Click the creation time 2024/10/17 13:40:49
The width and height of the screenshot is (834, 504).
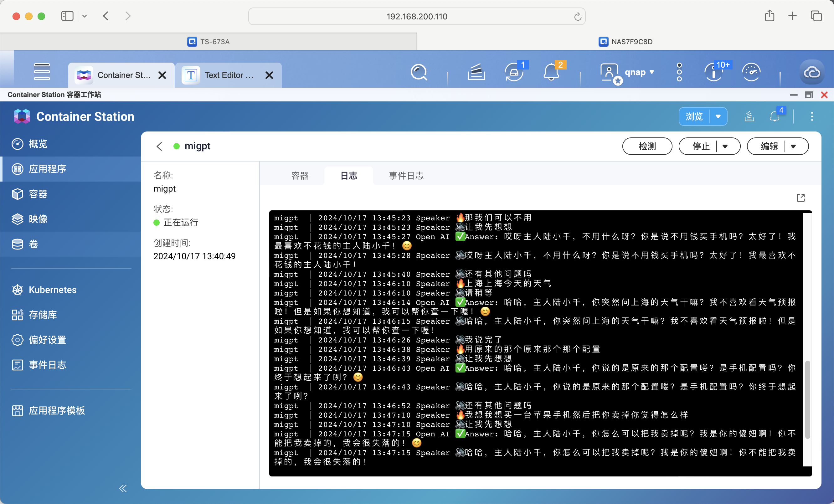tap(194, 256)
